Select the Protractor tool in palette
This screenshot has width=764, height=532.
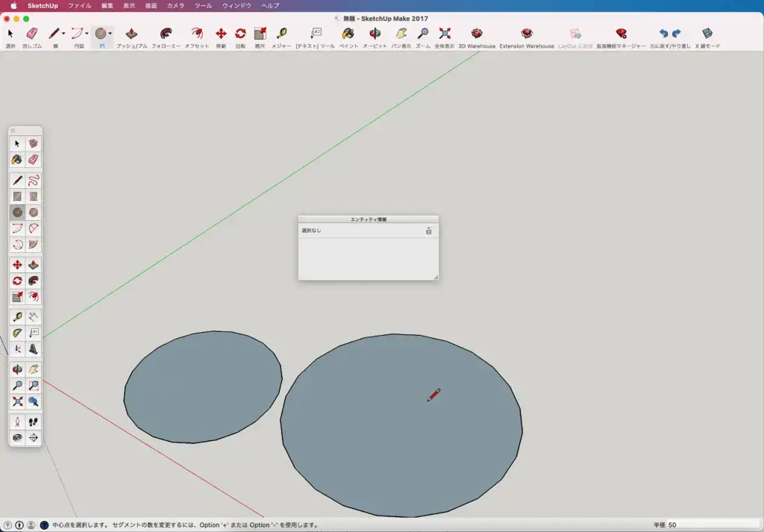coord(17,334)
